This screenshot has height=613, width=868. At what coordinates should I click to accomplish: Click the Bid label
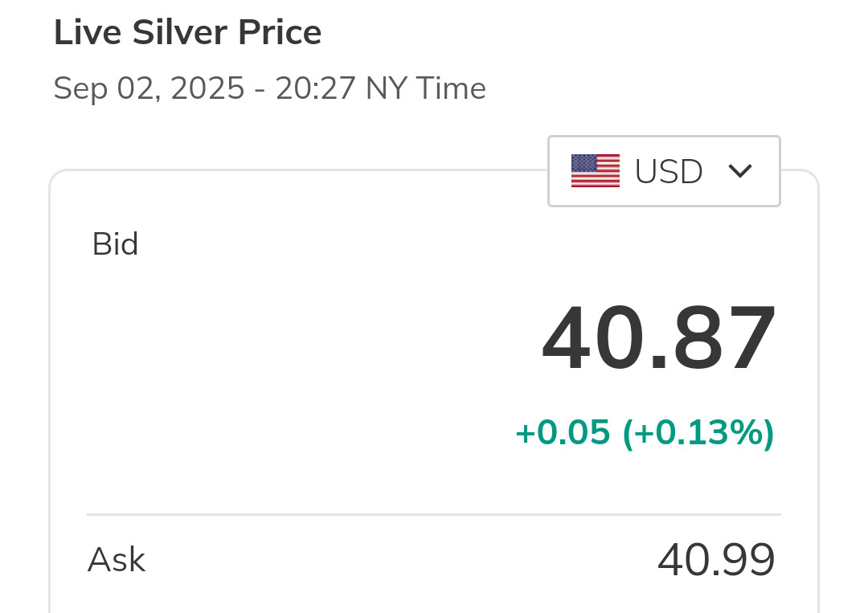tap(115, 244)
